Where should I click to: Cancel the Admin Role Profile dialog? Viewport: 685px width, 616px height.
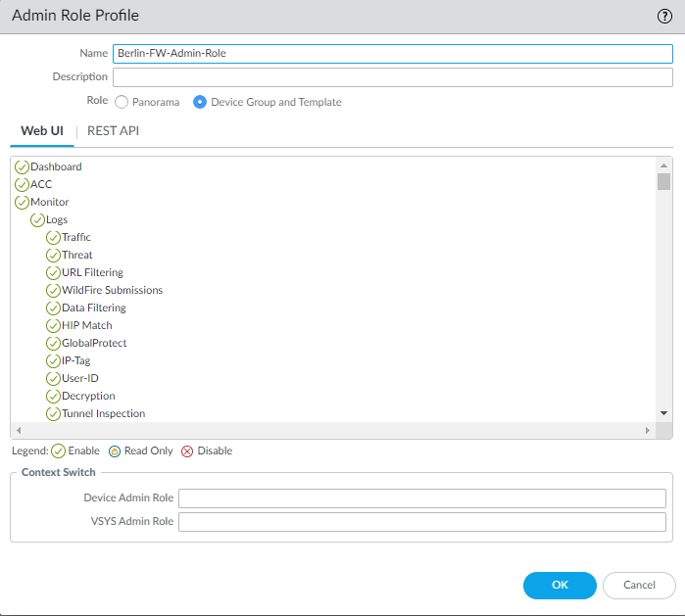click(639, 585)
